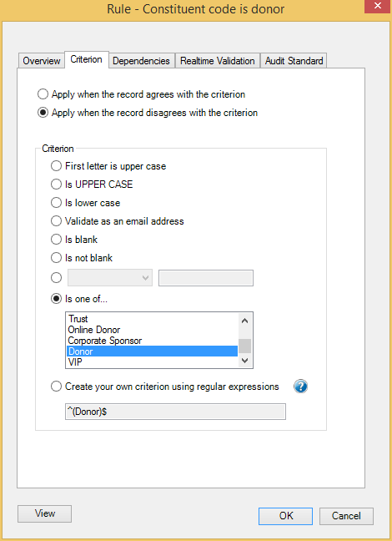Click the list's scroll up arrow
The width and height of the screenshot is (392, 541).
click(244, 321)
